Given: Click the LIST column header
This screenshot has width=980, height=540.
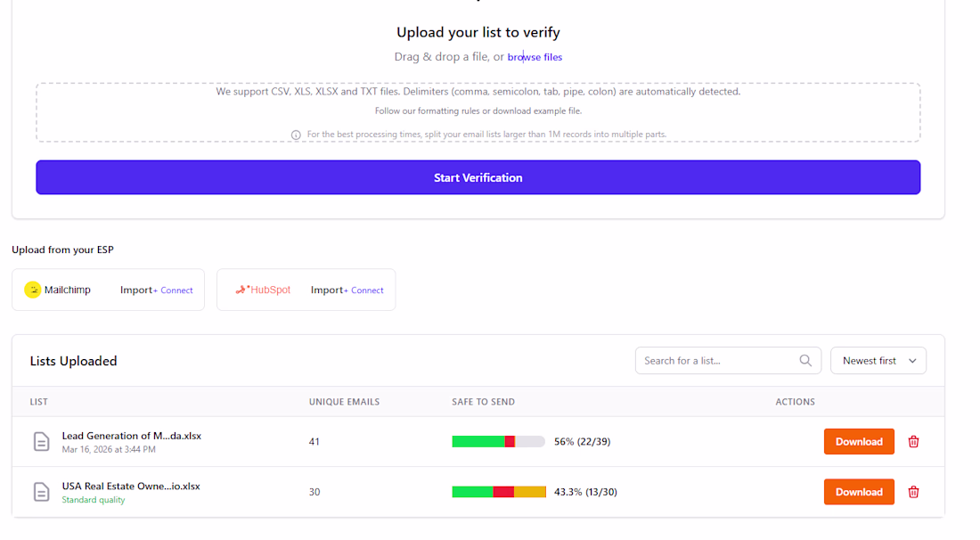Looking at the screenshot, I should pos(38,402).
